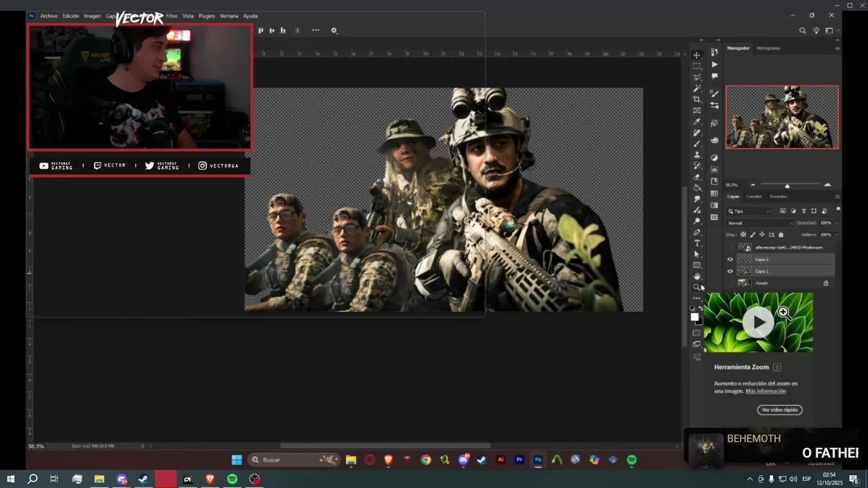
Task: Open the Capas panel options menu
Action: [x=837, y=197]
